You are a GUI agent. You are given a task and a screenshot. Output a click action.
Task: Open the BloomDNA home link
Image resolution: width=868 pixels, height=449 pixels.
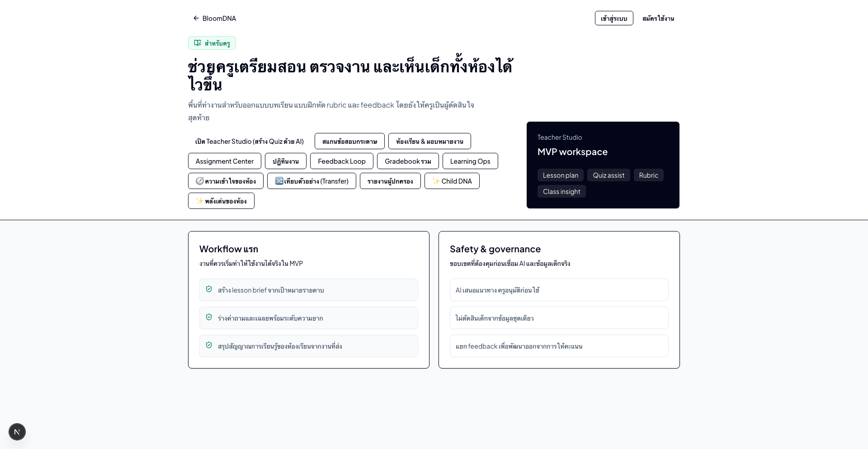[x=214, y=18]
